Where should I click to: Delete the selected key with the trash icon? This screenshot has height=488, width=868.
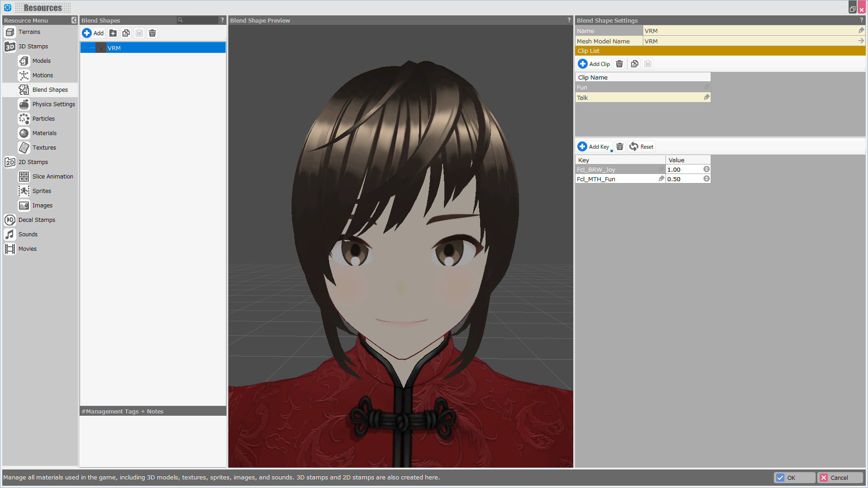pyautogui.click(x=620, y=146)
